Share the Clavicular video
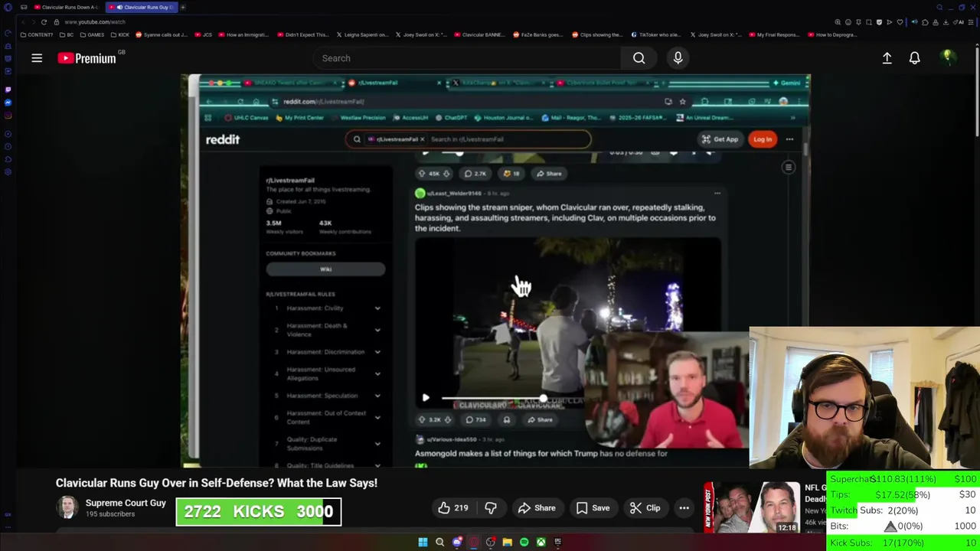This screenshot has width=980, height=551. point(537,508)
